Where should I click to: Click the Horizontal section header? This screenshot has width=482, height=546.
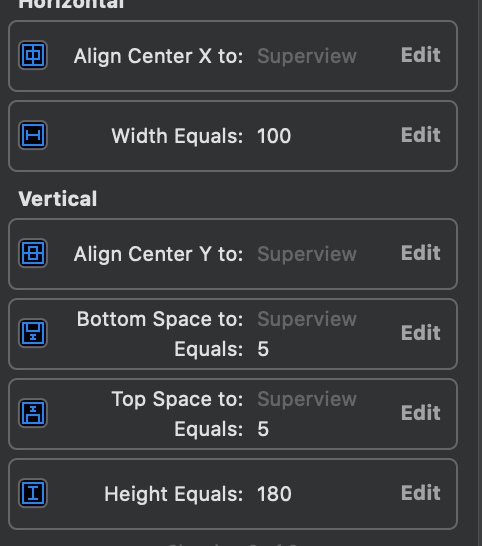point(71,5)
